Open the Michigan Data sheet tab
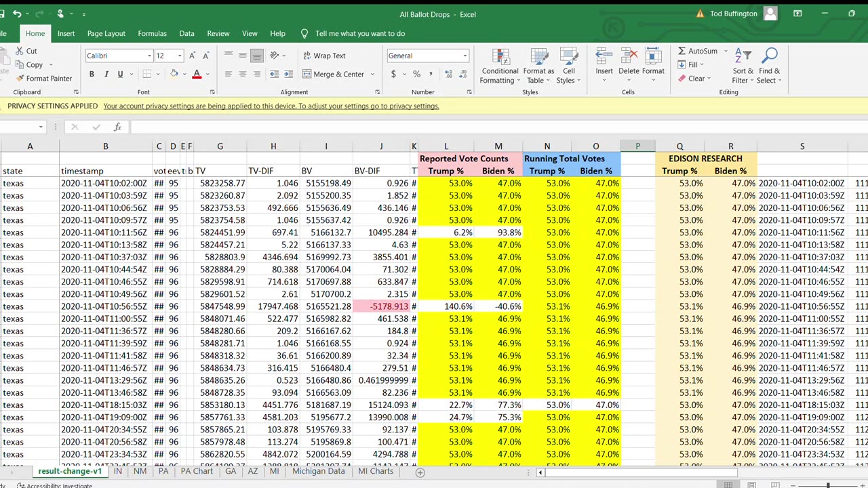This screenshot has width=868, height=488. [319, 471]
